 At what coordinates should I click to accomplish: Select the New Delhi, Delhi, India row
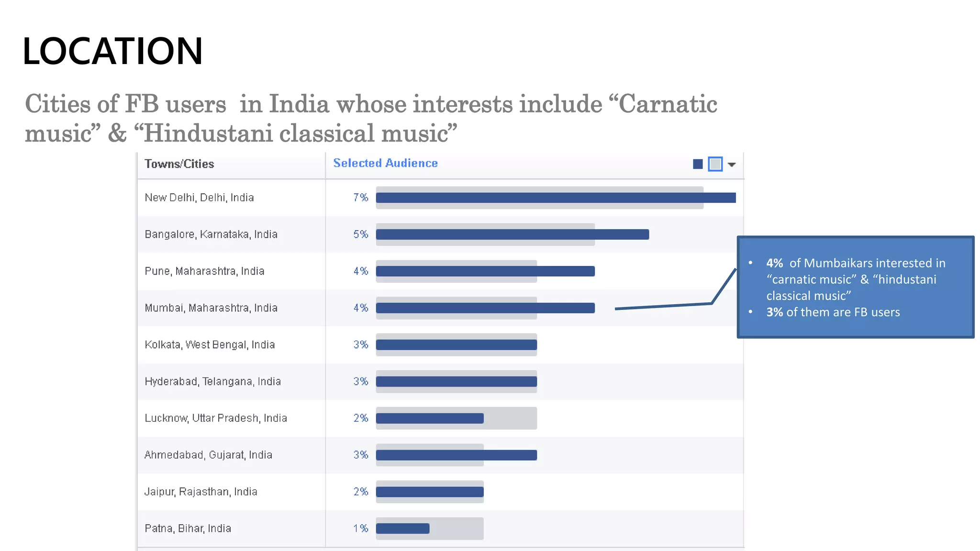pyautogui.click(x=199, y=198)
